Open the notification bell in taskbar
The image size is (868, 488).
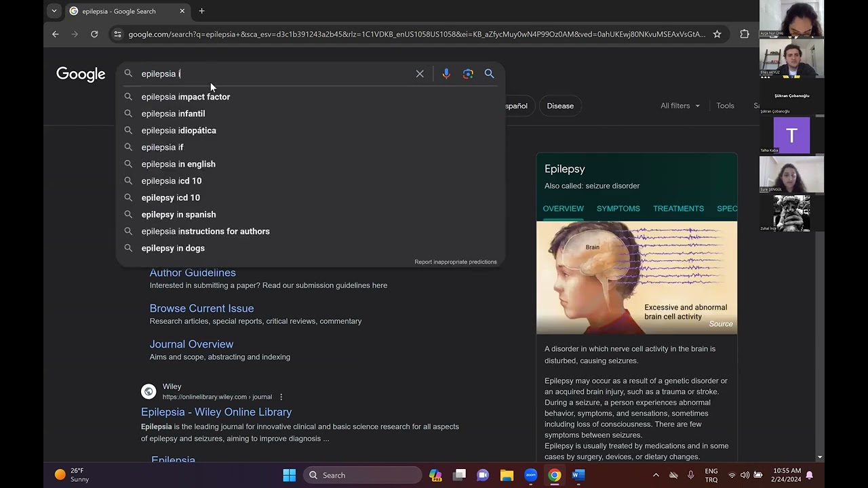(809, 475)
